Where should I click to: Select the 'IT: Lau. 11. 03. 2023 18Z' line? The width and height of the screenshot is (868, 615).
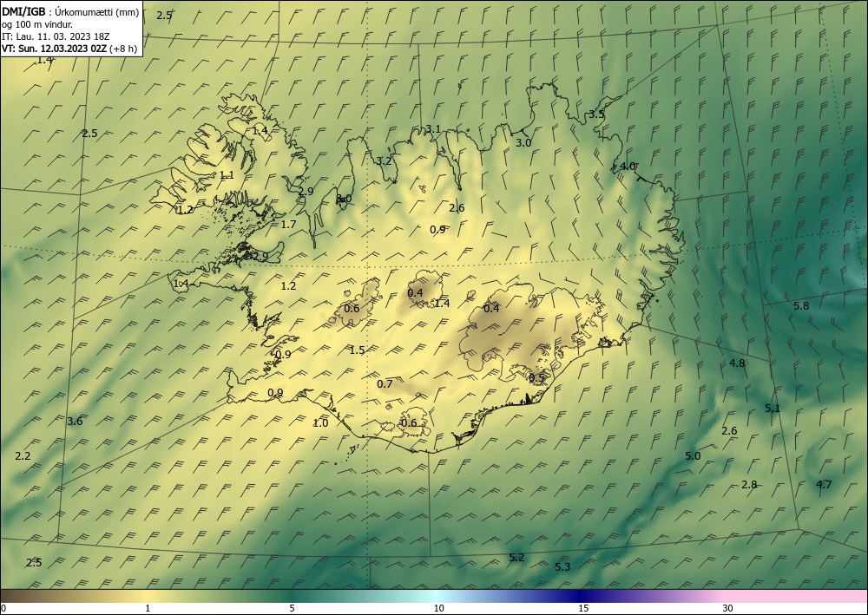[x=56, y=36]
